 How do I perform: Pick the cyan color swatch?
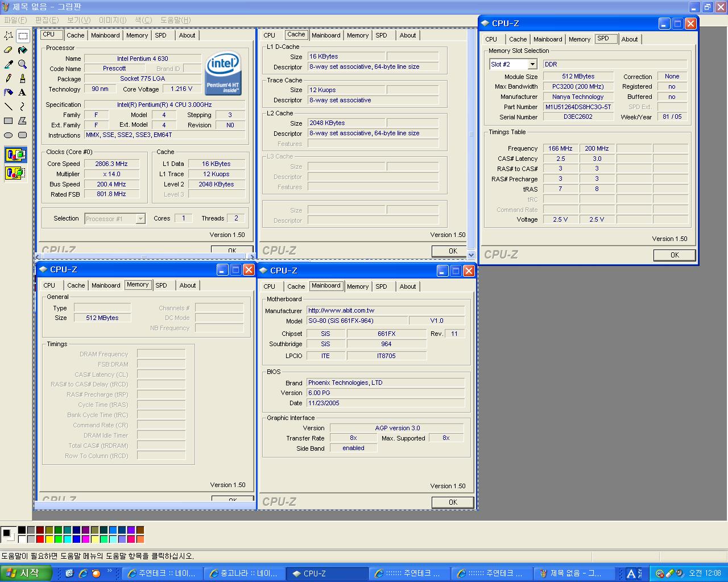click(x=67, y=539)
